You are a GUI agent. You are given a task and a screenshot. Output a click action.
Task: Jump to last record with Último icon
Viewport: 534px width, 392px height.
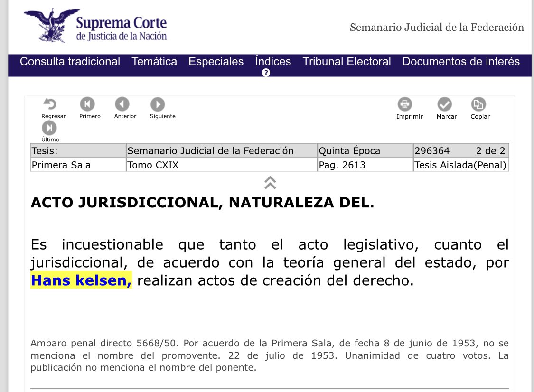pyautogui.click(x=49, y=128)
